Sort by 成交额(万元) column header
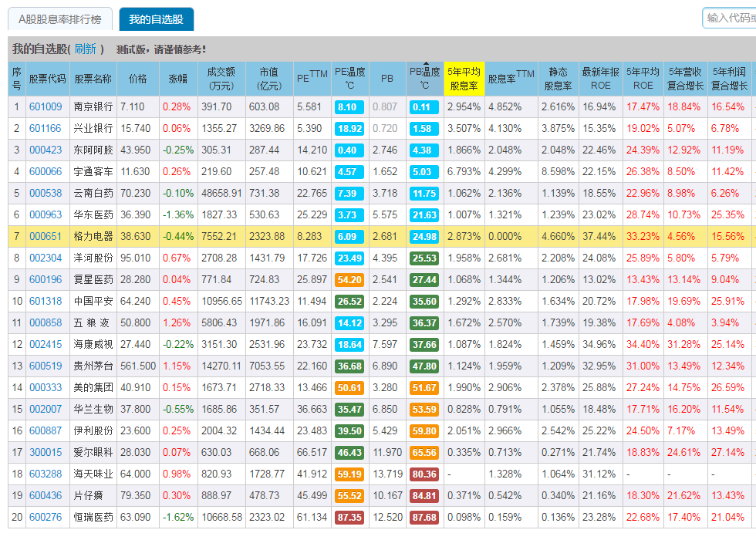Image resolution: width=756 pixels, height=540 pixels. (221, 79)
